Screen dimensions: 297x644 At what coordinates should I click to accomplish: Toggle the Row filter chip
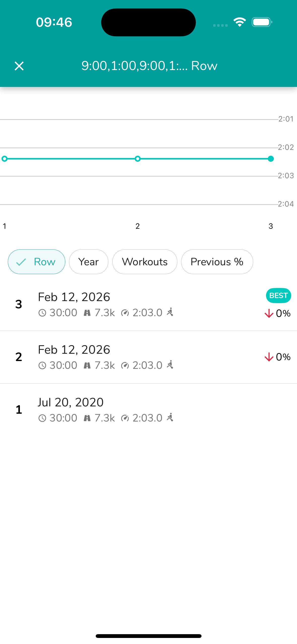click(37, 262)
